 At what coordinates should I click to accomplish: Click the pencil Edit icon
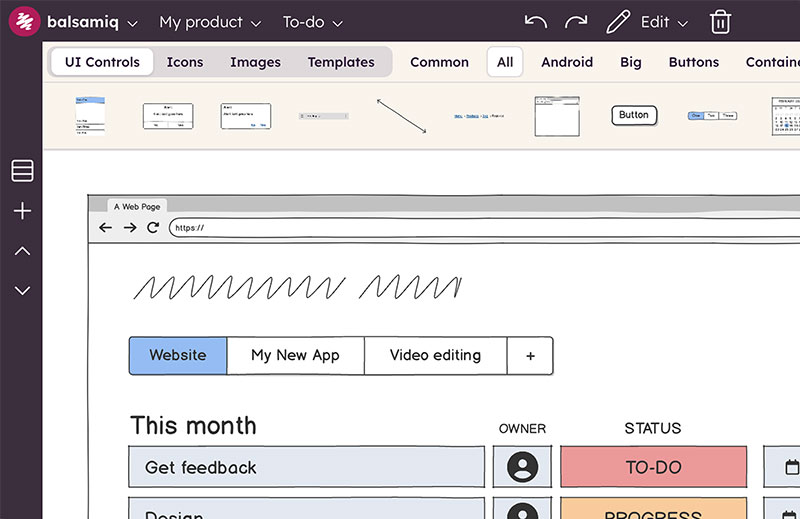pos(618,22)
